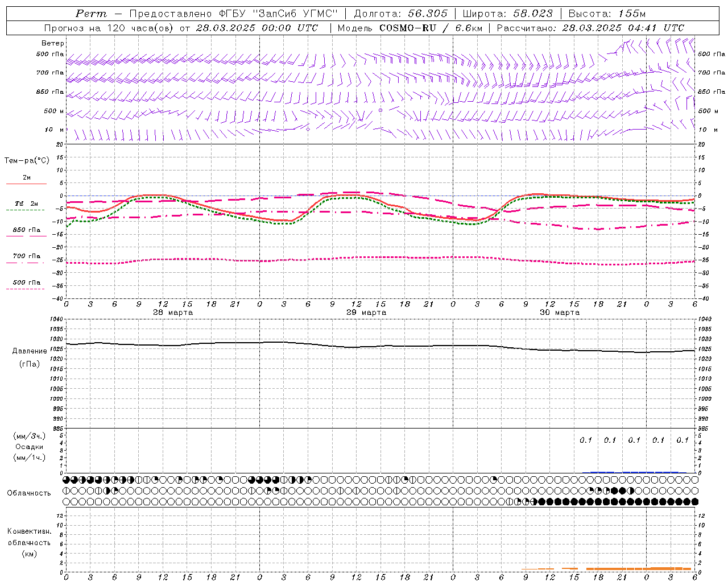728x582 pixels.
Task: Click the 'Конвективн.' convective cloud label
Action: [x=30, y=531]
